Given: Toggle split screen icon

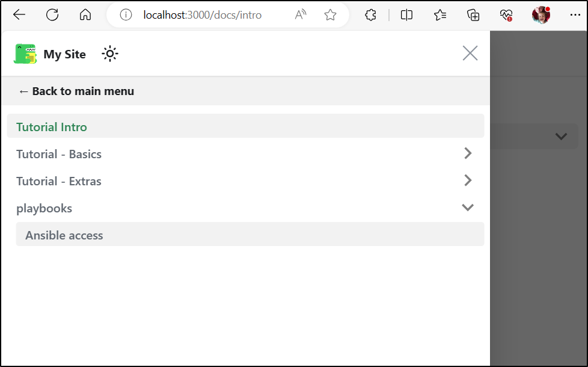Looking at the screenshot, I should pos(406,15).
